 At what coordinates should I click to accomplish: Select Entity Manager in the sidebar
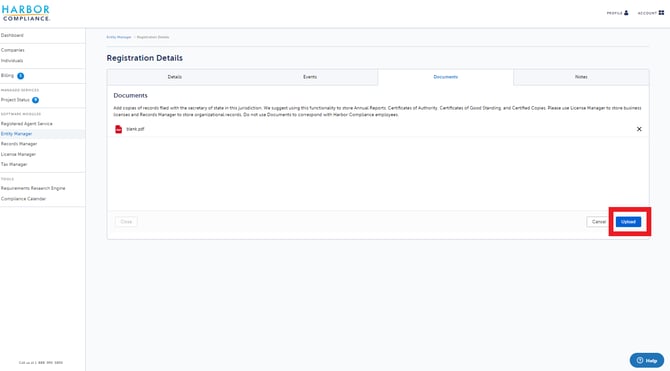pos(17,134)
